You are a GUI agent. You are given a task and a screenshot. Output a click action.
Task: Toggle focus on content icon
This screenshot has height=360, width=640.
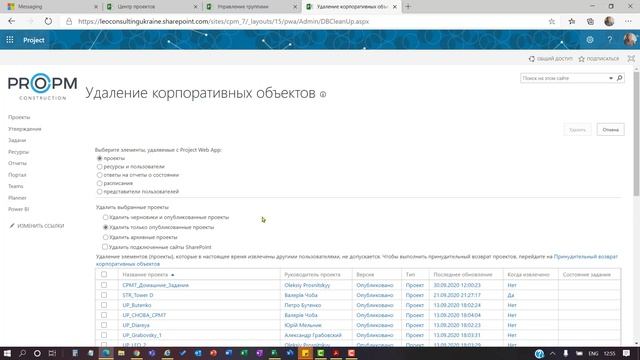point(631,58)
